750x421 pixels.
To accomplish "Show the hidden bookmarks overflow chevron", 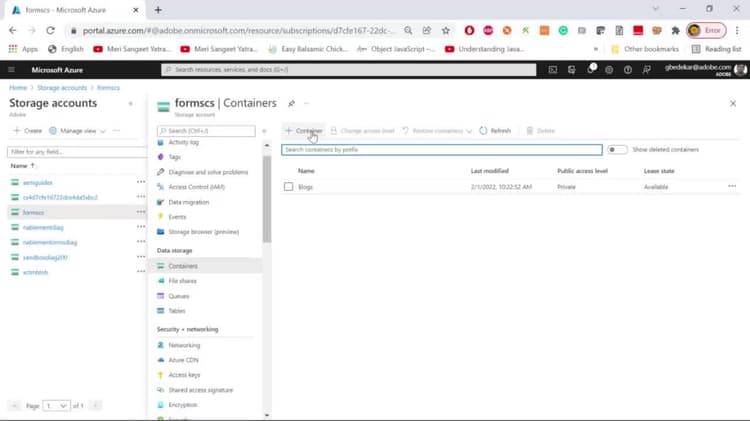I will (596, 49).
